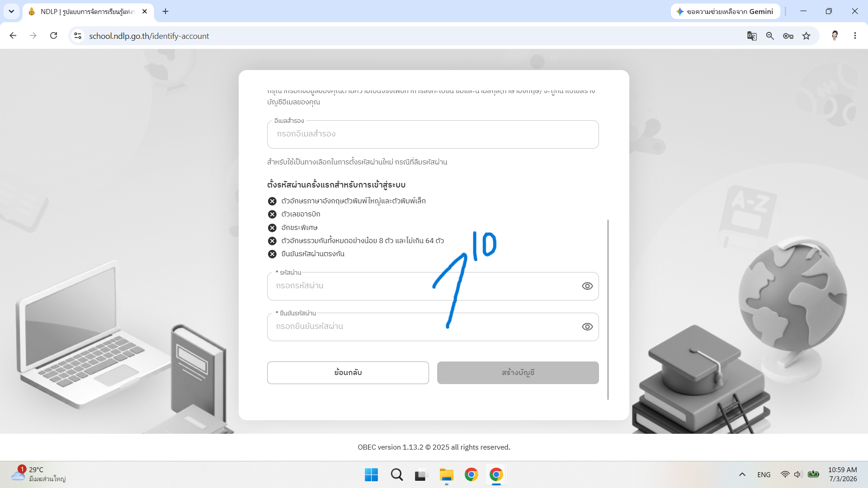The image size is (868, 488).
Task: Focus the รหัสผ่าน password input field
Action: pos(433,286)
